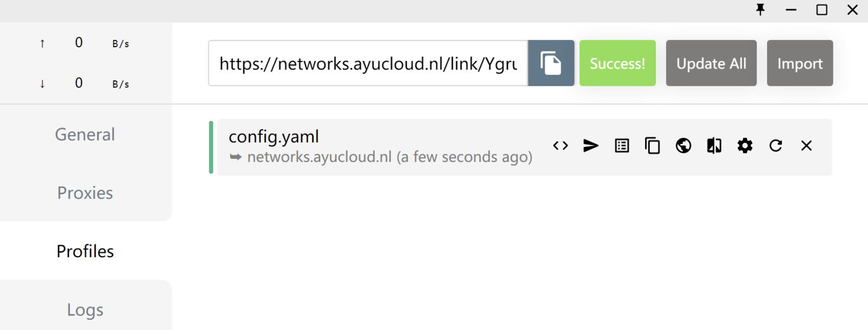Select the Profiles tab
This screenshot has width=868, height=330.
(85, 251)
